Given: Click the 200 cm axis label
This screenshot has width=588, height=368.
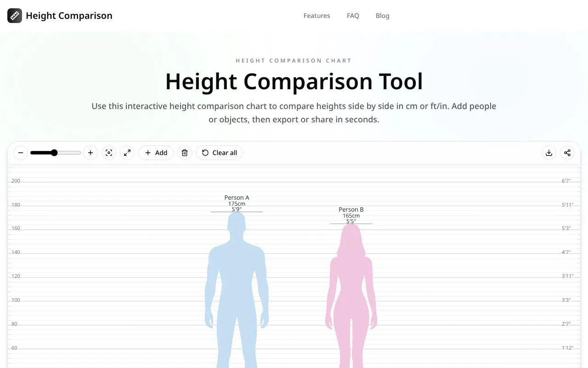Looking at the screenshot, I should point(16,181).
